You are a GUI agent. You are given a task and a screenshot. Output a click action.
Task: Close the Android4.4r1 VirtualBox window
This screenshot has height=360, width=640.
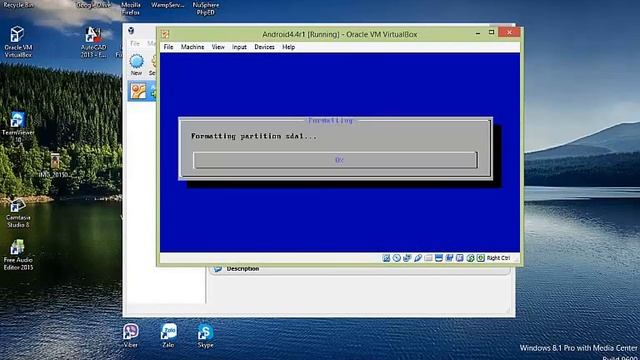[509, 32]
